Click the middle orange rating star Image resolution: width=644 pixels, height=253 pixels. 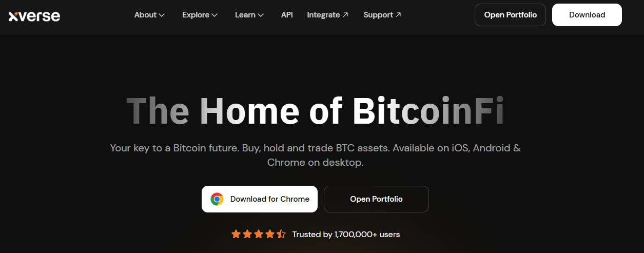[x=259, y=235]
